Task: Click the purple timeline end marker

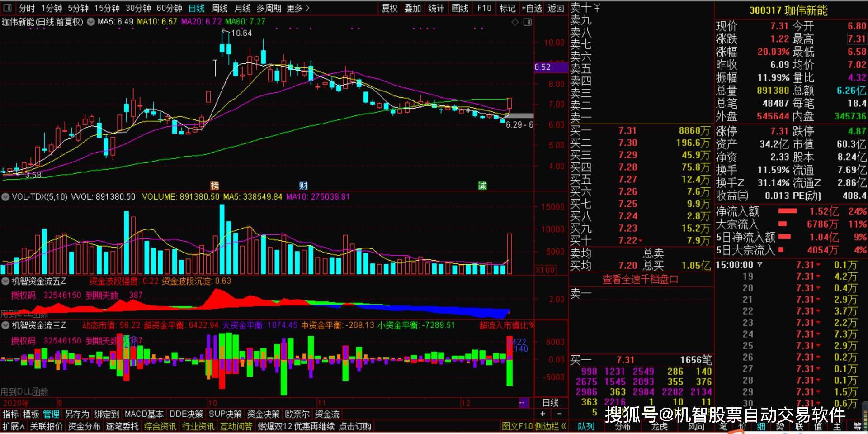Action: click(524, 403)
